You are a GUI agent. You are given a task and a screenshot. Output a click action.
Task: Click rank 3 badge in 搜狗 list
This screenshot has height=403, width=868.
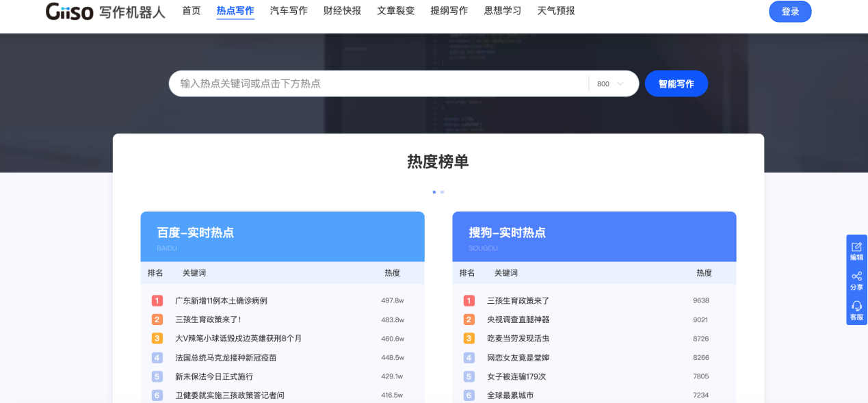[469, 339]
